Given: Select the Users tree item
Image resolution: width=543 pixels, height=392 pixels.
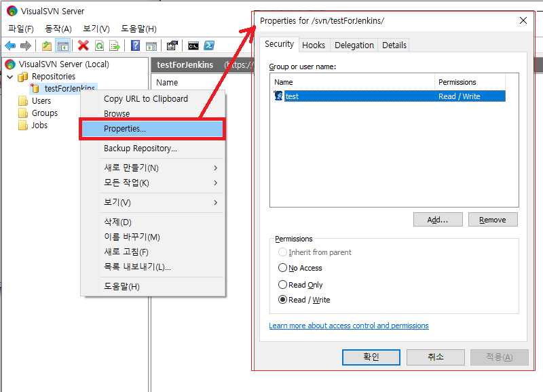Looking at the screenshot, I should coord(41,100).
